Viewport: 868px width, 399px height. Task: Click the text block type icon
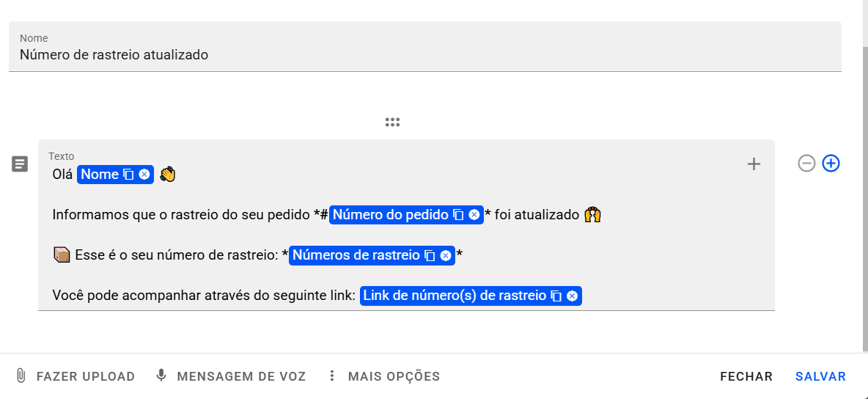click(20, 164)
